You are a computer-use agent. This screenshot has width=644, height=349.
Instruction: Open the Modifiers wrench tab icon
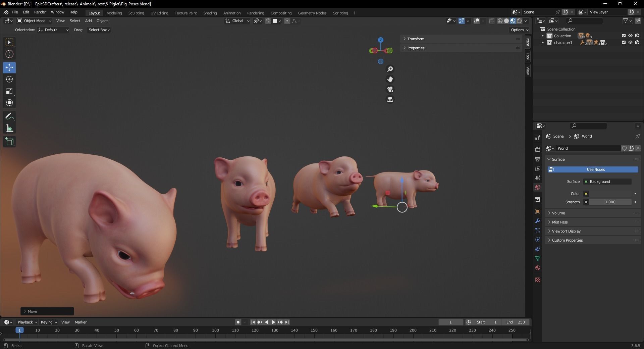tap(538, 221)
